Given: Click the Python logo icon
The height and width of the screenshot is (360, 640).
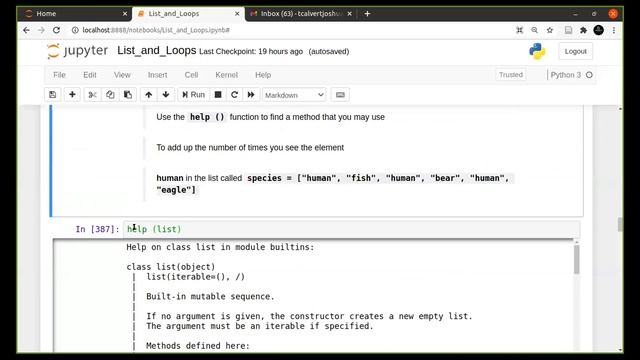Looking at the screenshot, I should (x=537, y=51).
